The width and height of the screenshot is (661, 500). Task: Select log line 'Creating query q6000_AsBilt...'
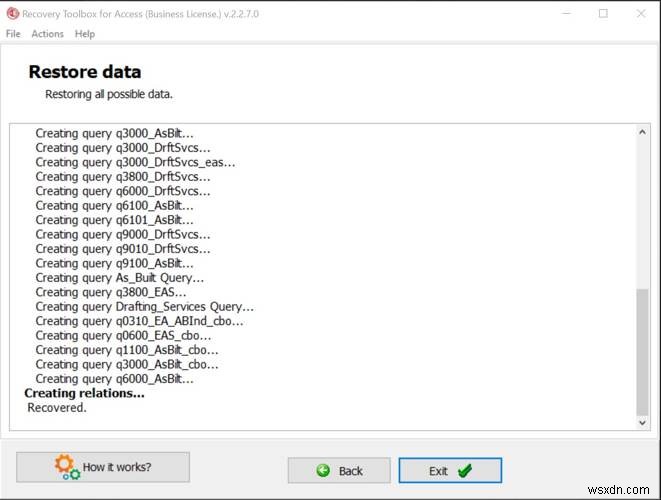tap(114, 379)
